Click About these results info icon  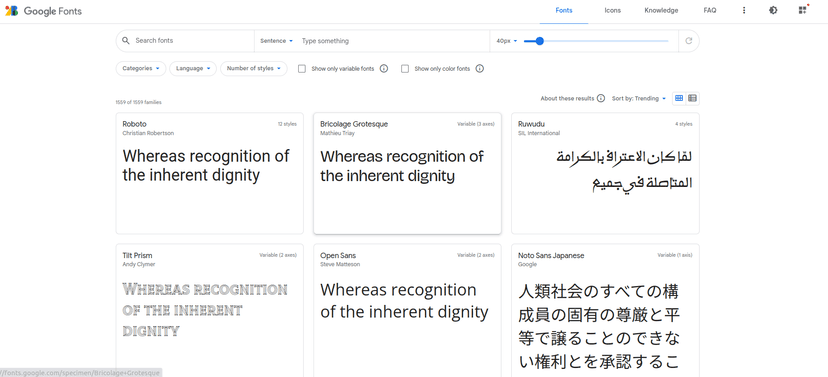tap(601, 98)
